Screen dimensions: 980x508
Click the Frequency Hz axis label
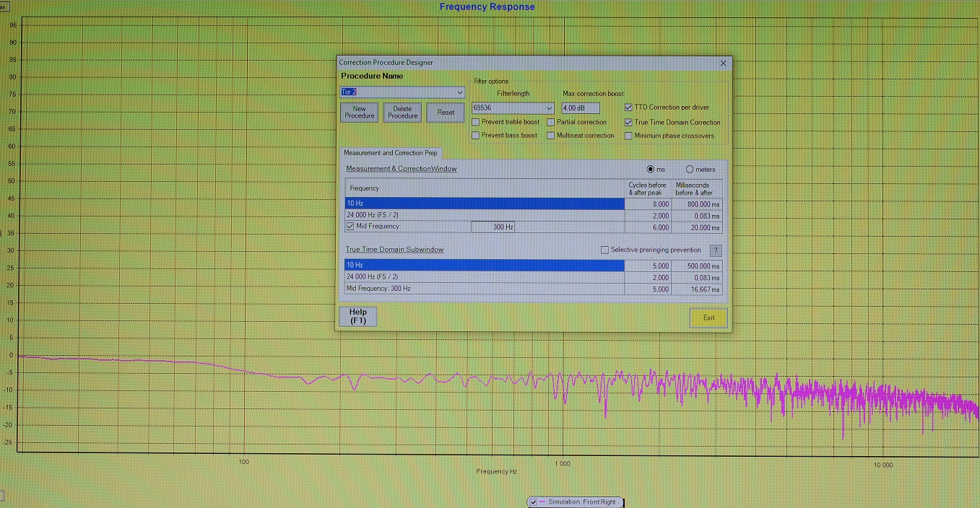[x=497, y=471]
